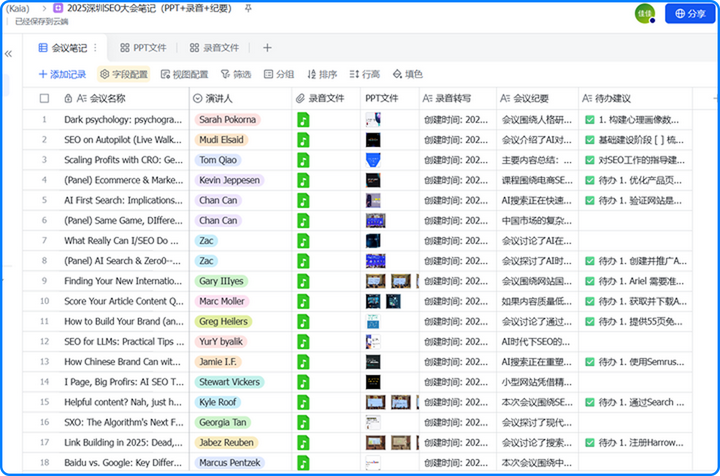Open audio file icon for Sarah Pokorna row
The width and height of the screenshot is (720, 476).
303,120
